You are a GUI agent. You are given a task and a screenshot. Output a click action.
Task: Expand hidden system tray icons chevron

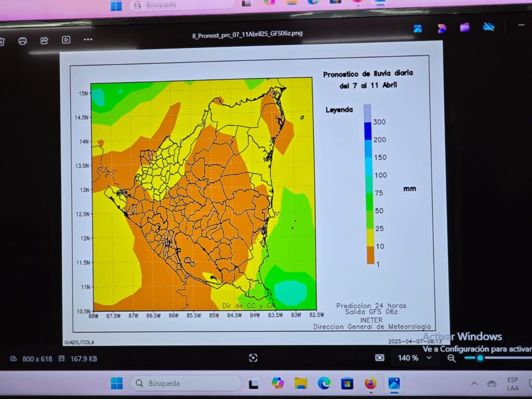474,383
